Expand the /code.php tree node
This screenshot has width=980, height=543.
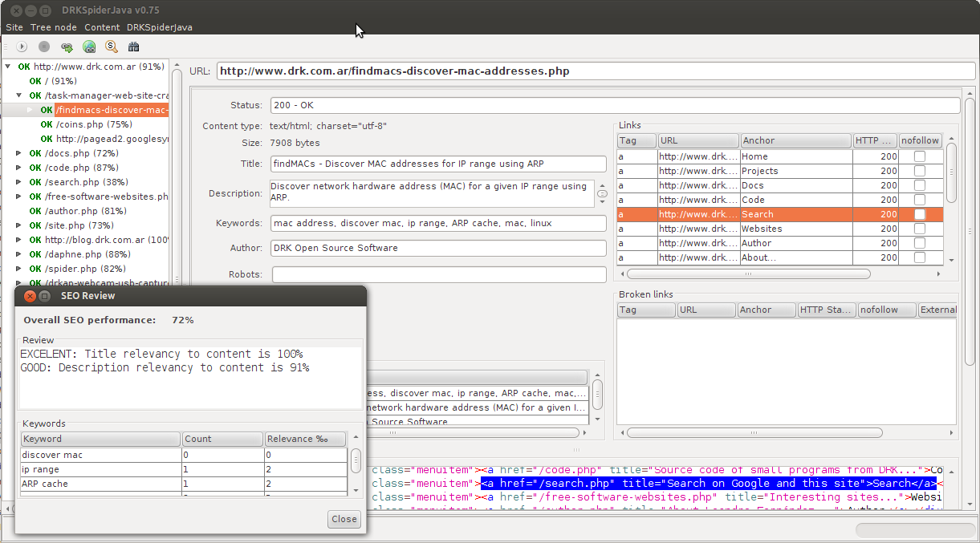(19, 168)
